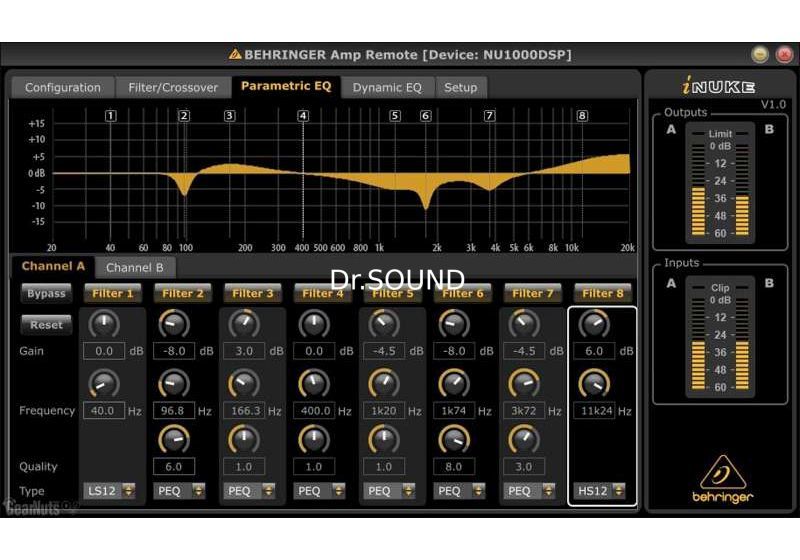Viewport: 800px width, 560px height.
Task: Click the Filter 2 gain knob
Action: [x=174, y=323]
